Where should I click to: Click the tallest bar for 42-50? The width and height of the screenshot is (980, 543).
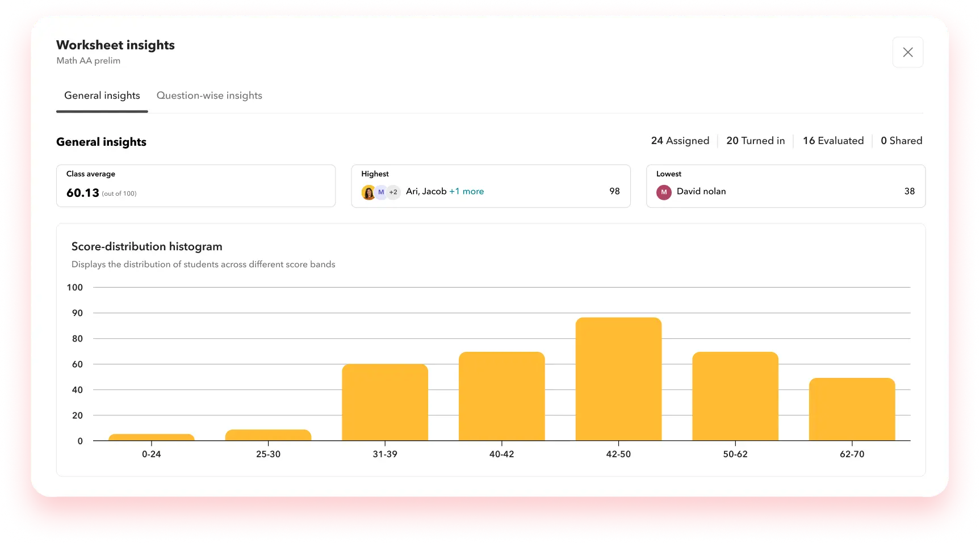coord(618,379)
